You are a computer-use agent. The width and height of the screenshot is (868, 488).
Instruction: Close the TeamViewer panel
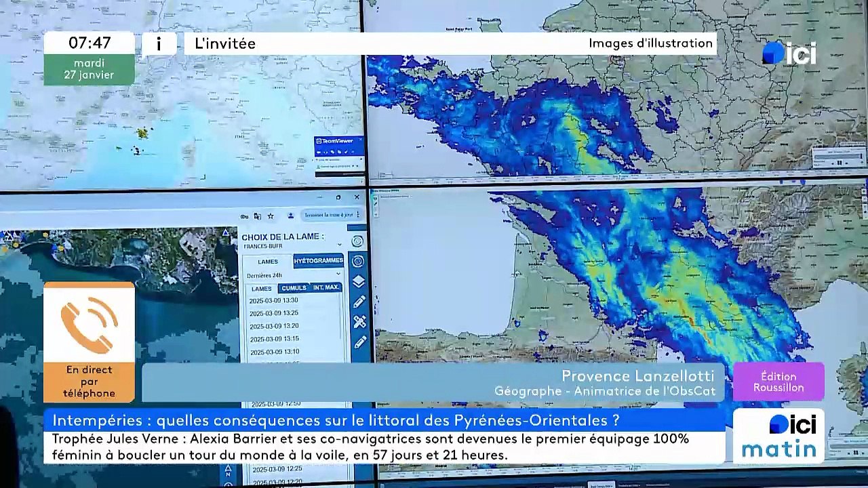pos(360,141)
